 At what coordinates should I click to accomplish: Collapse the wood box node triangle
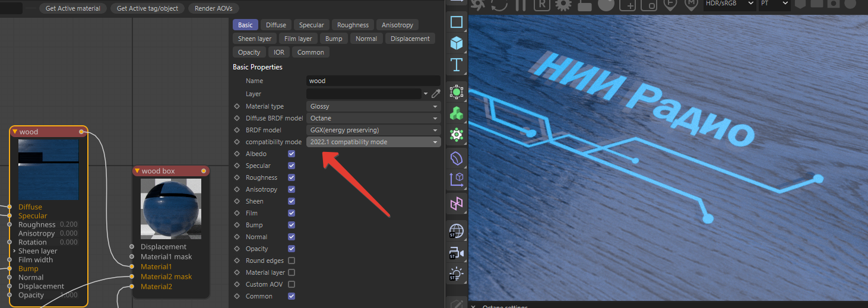tap(137, 171)
